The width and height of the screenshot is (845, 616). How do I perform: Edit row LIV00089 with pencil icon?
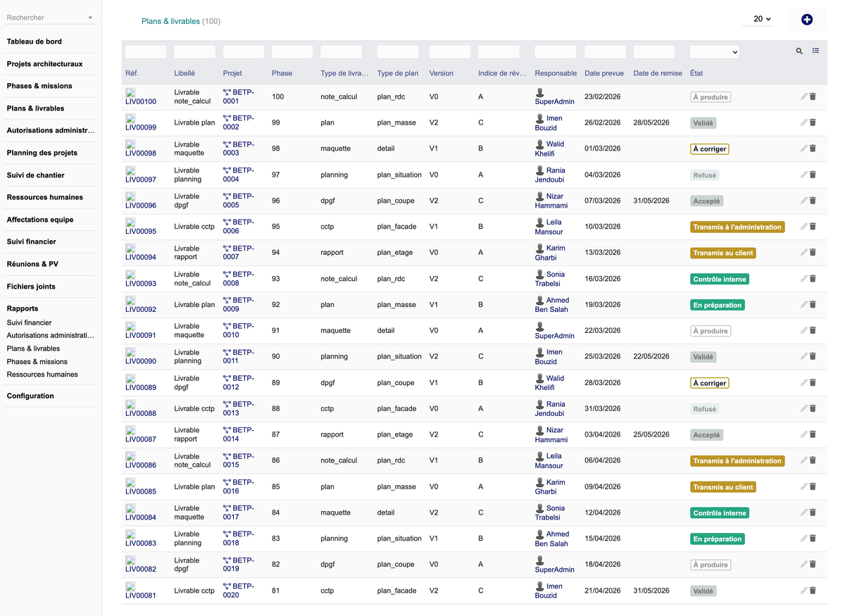[803, 383]
